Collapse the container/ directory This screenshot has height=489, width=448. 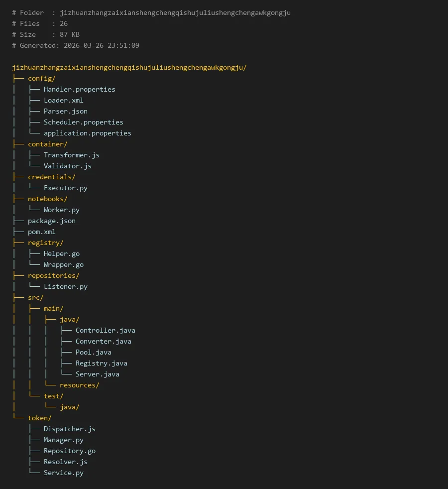[47, 144]
